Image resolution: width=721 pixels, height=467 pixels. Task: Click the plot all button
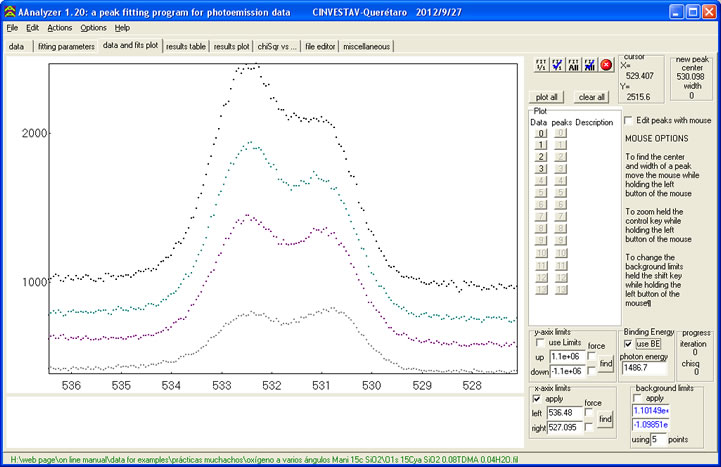pyautogui.click(x=547, y=97)
